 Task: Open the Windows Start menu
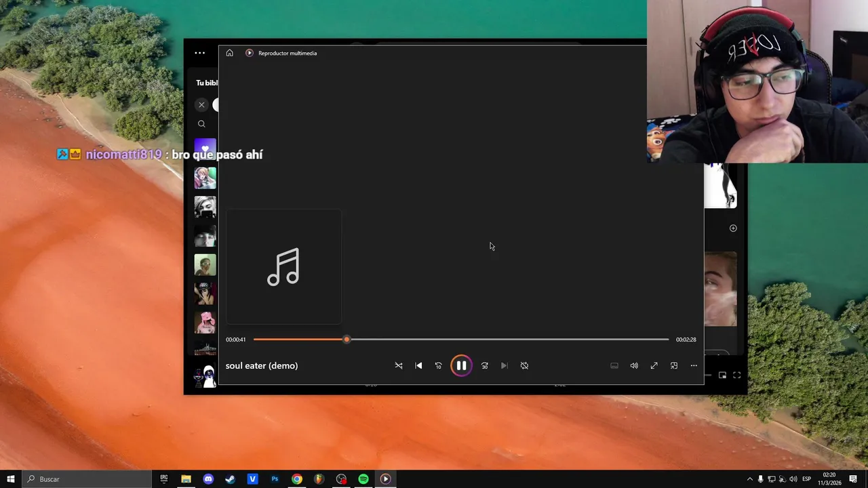coord(11,479)
